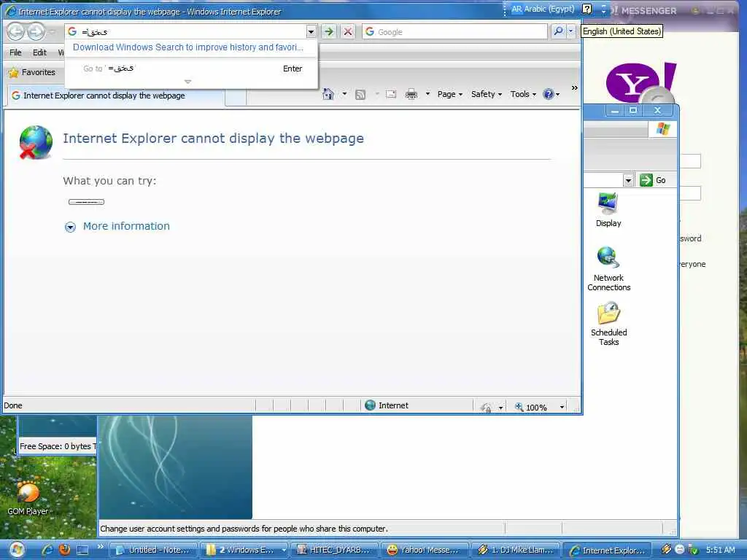The image size is (747, 560).
Task: Open the address bar dropdown arrow
Action: point(311,32)
